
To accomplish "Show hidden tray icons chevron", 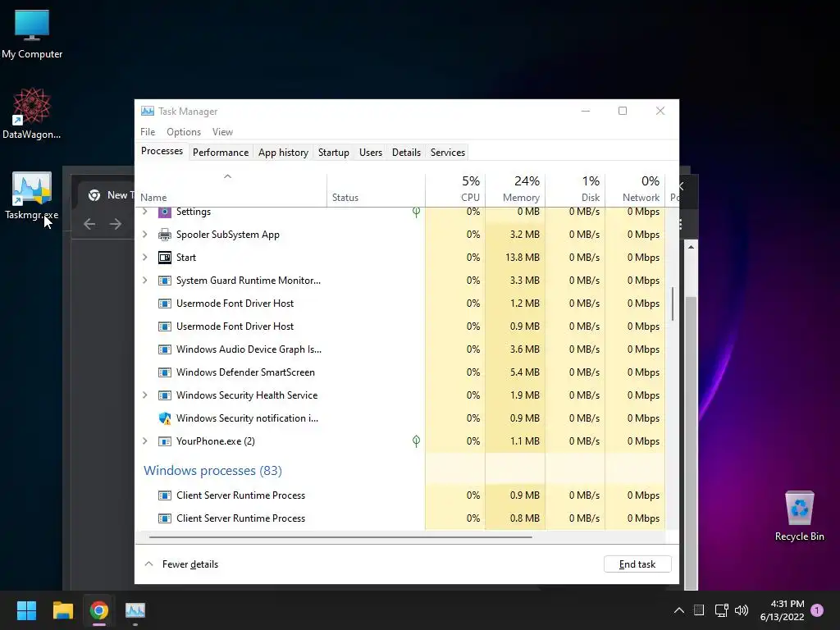I will point(678,610).
